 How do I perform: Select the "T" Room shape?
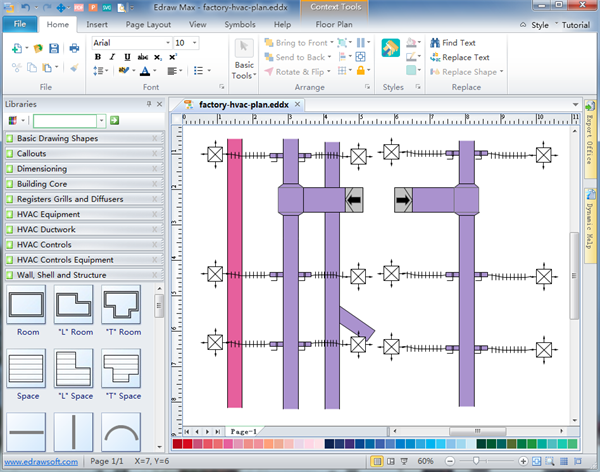[121, 304]
